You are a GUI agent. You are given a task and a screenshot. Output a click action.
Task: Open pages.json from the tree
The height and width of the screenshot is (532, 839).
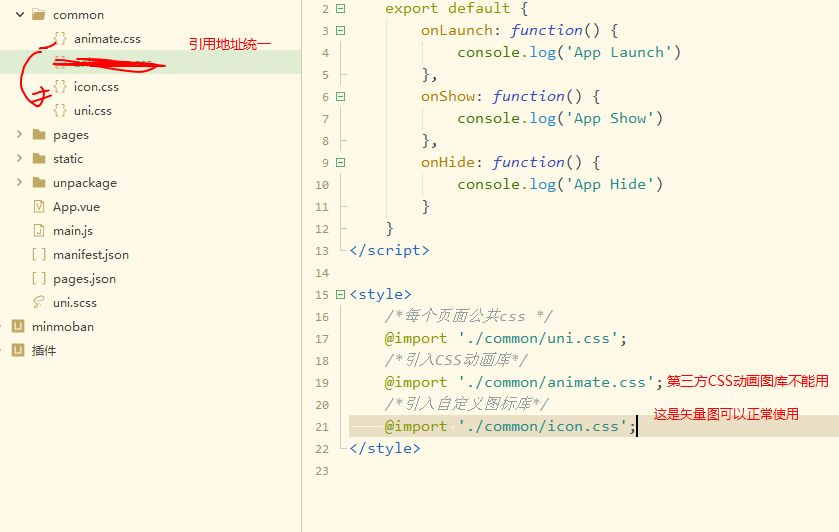pyautogui.click(x=85, y=279)
